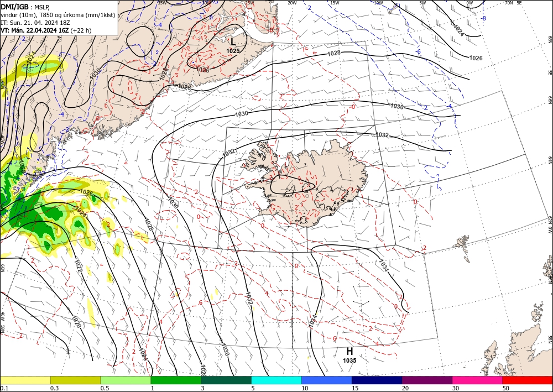This screenshot has height=392, width=553.
Task: Click the "1020" isobar label
Action: (76, 322)
